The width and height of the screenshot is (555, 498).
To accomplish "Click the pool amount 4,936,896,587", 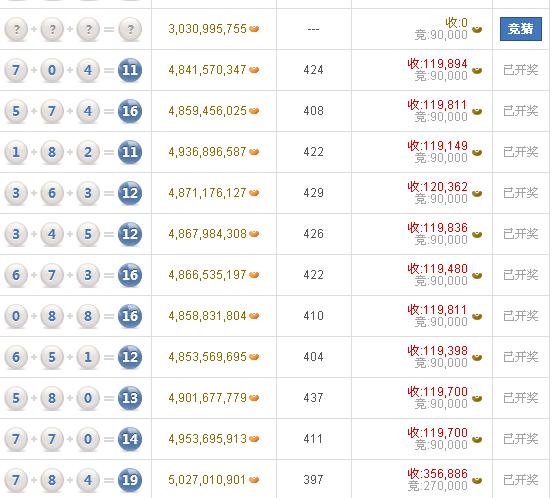I will (207, 152).
